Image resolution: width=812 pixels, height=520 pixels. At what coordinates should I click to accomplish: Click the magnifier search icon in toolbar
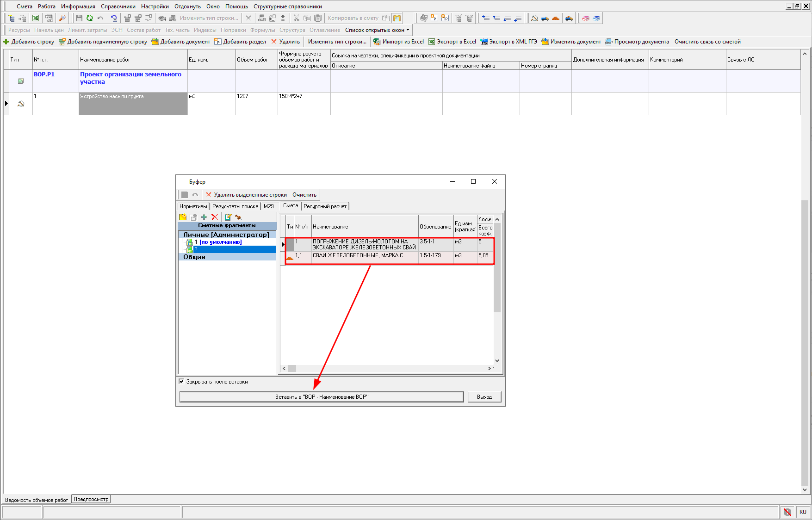[62, 18]
